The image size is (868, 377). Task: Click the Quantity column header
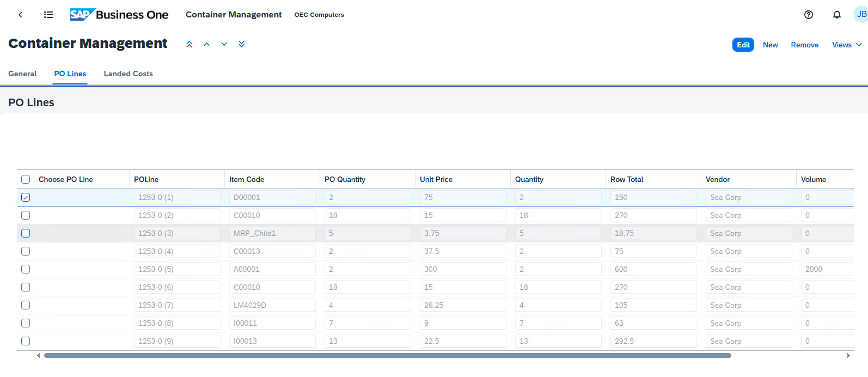(558, 179)
